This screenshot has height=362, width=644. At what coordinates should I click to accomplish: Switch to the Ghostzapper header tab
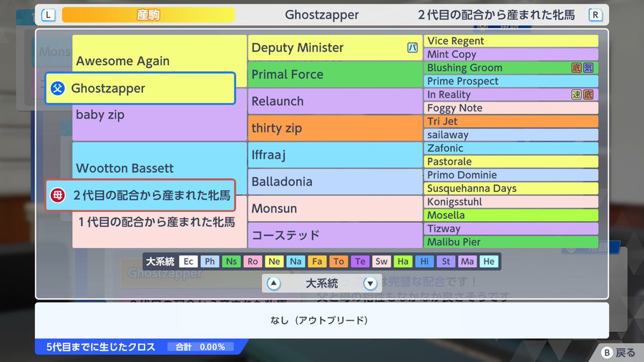tap(321, 15)
